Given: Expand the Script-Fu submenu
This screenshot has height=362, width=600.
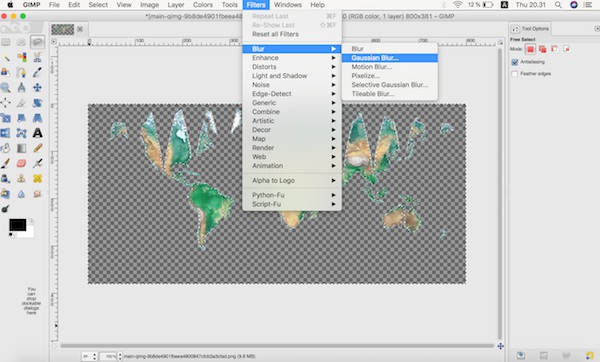Looking at the screenshot, I should pos(292,204).
